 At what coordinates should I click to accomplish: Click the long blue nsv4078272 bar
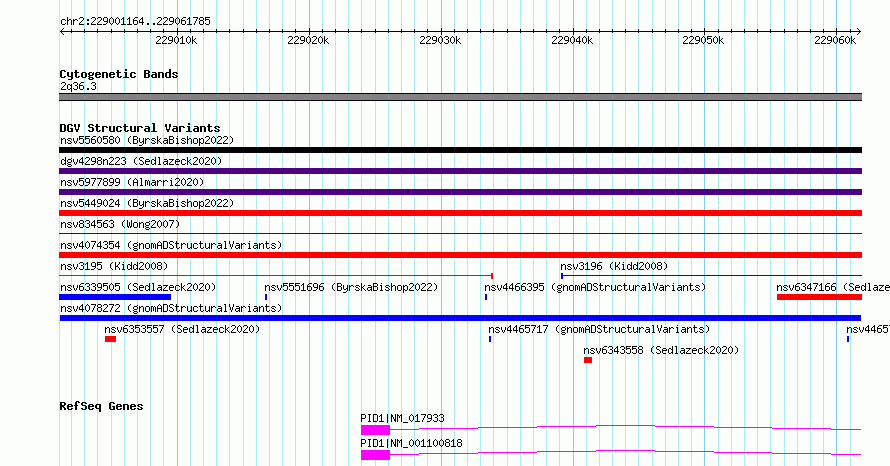click(460, 318)
